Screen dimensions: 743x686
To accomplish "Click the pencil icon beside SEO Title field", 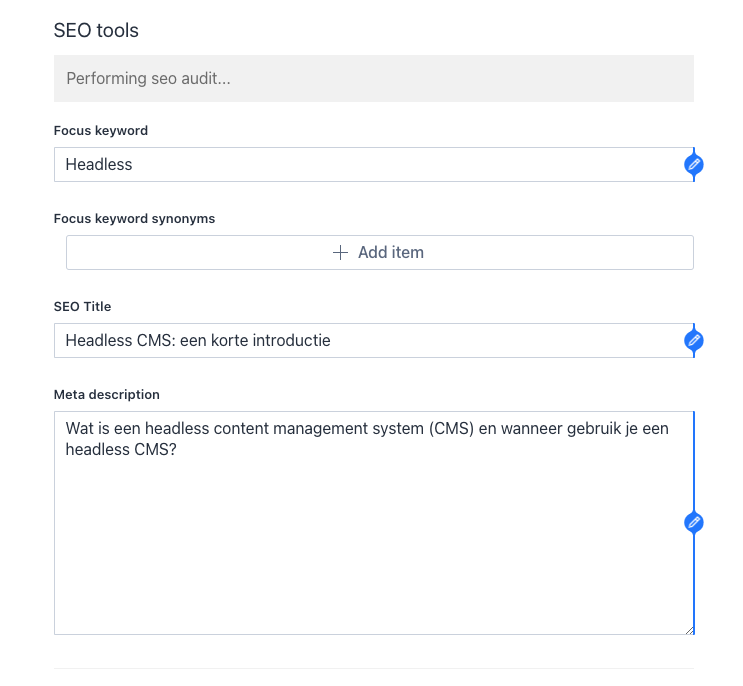I will tap(694, 340).
